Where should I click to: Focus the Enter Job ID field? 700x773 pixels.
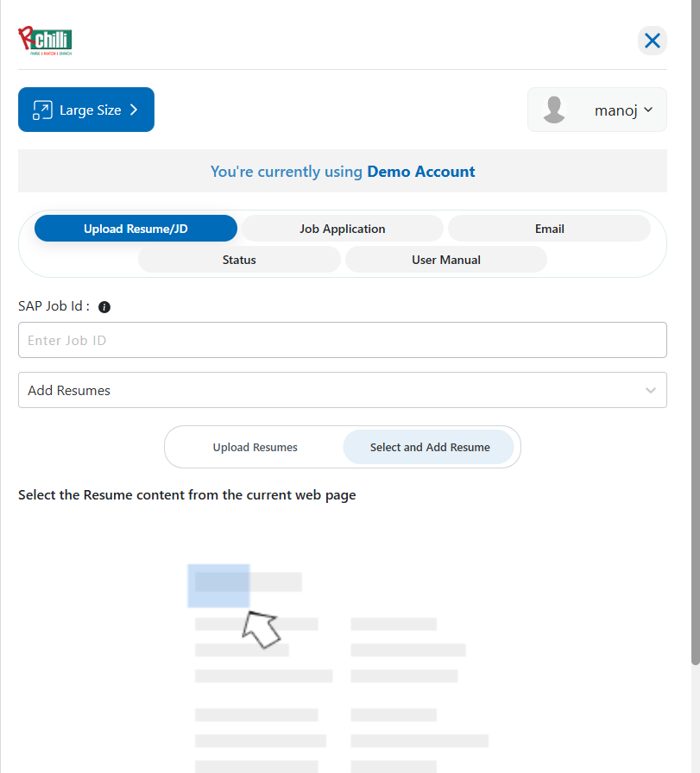click(x=342, y=340)
